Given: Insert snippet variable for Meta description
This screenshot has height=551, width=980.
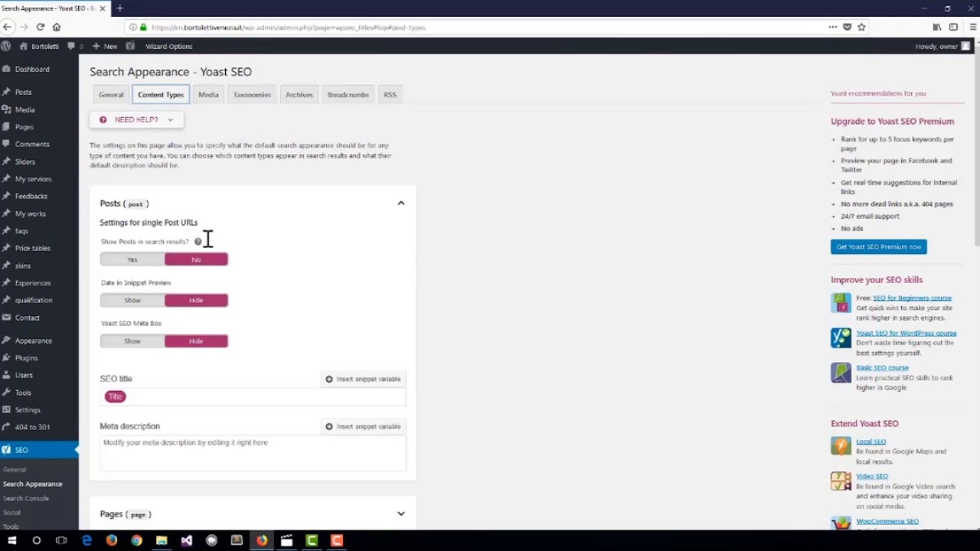Looking at the screenshot, I should (x=363, y=426).
